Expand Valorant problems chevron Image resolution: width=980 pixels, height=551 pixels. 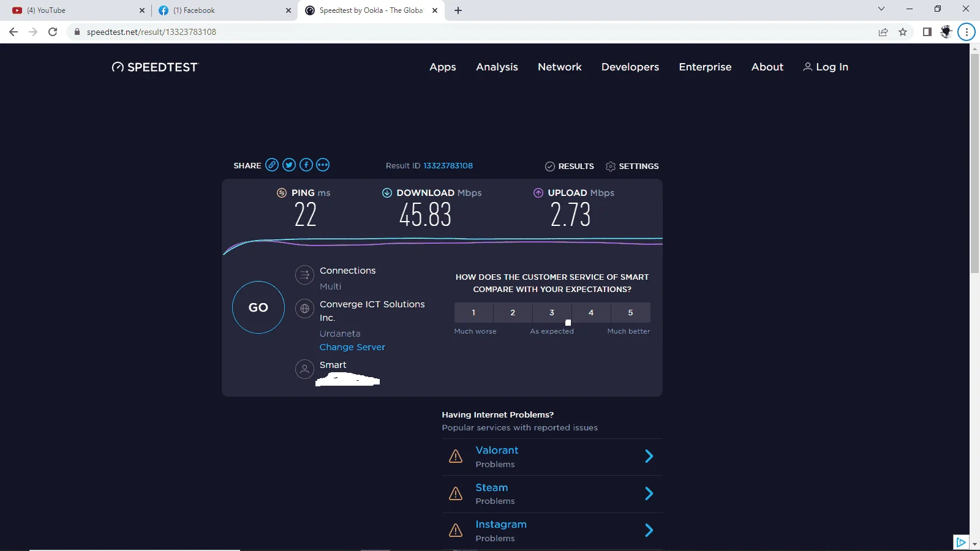point(649,456)
